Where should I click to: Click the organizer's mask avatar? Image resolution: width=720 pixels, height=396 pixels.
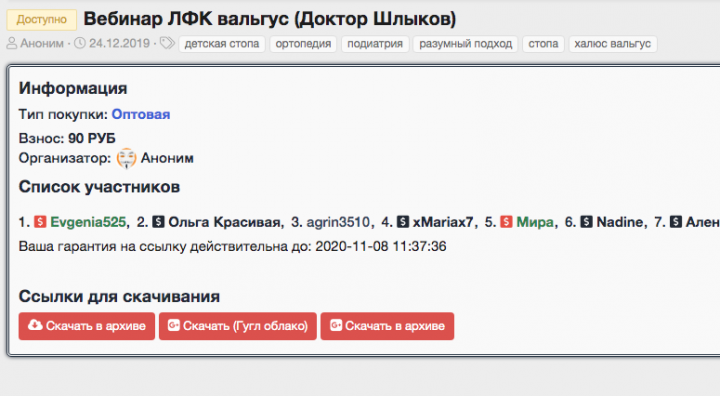tap(126, 158)
